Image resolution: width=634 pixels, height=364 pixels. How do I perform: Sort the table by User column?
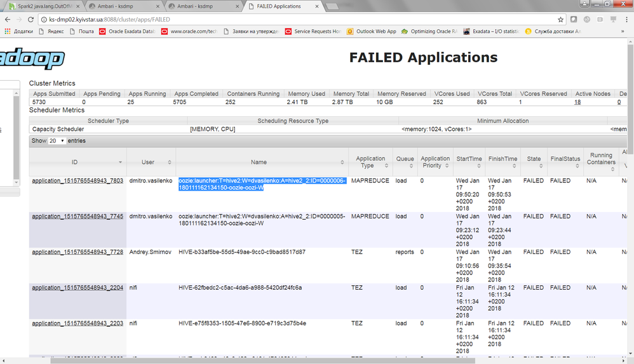coord(151,162)
